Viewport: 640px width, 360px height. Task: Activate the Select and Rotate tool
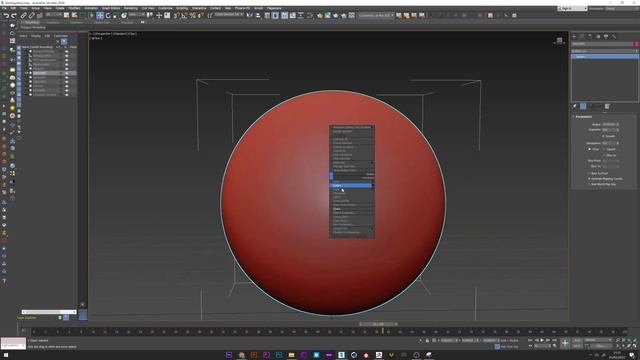click(108, 16)
